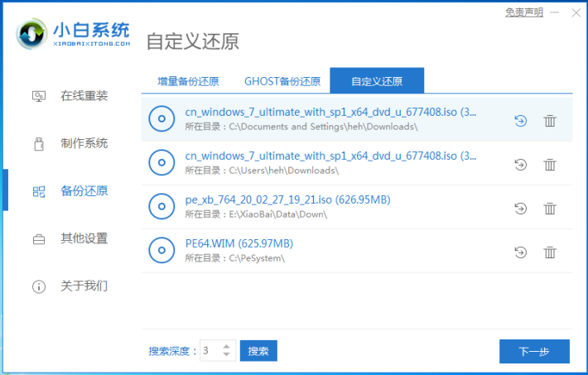Decrease search depth with down arrow
Image resolution: width=588 pixels, height=375 pixels.
[x=228, y=355]
